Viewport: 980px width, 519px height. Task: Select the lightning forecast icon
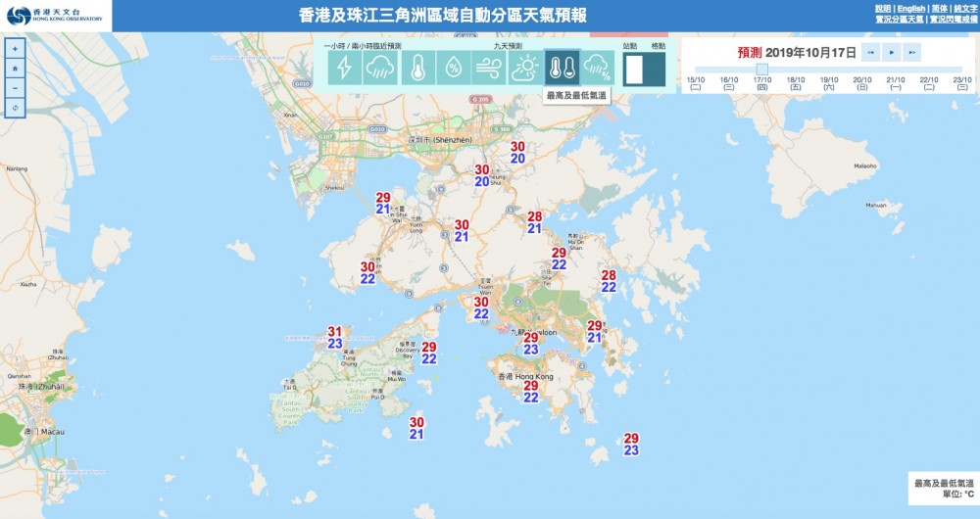pos(344,68)
